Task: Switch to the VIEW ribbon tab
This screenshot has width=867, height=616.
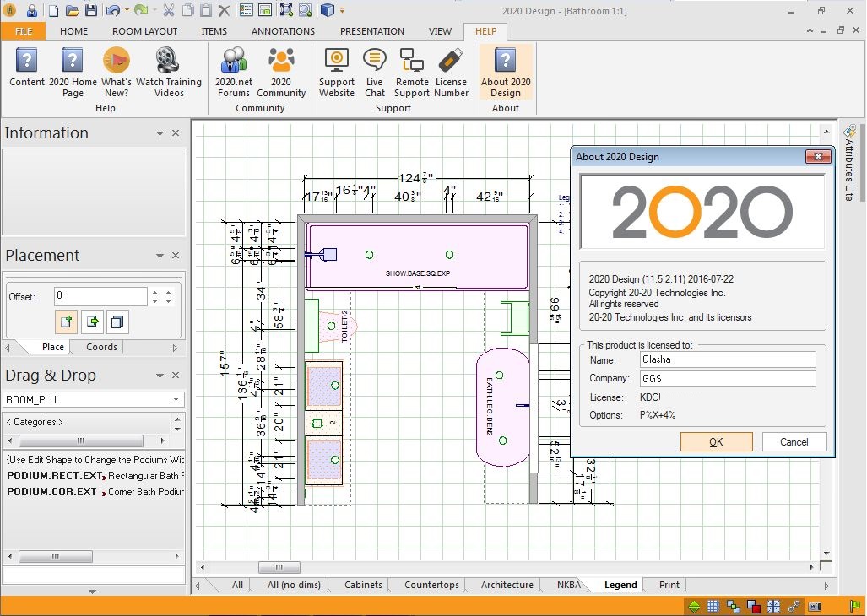Action: click(x=440, y=31)
